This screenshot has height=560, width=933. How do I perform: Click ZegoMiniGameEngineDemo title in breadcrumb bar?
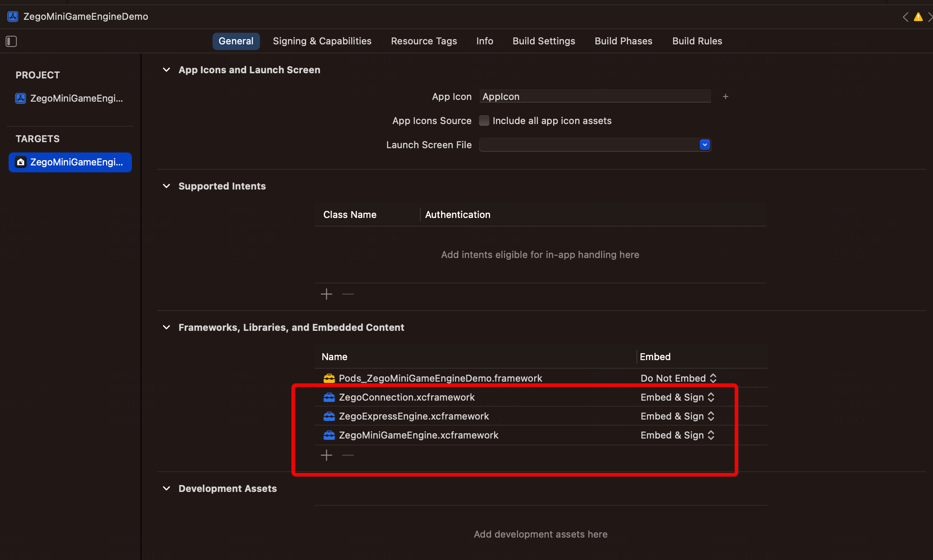click(86, 16)
